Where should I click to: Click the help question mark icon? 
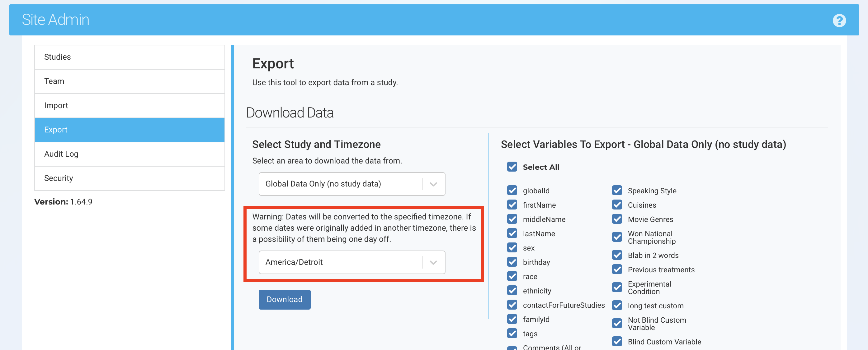839,21
